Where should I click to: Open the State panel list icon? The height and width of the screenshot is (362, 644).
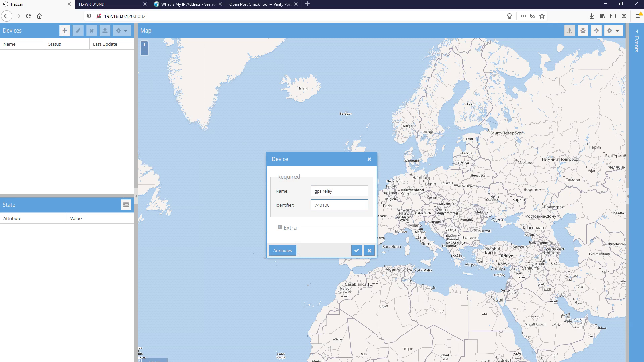(126, 204)
